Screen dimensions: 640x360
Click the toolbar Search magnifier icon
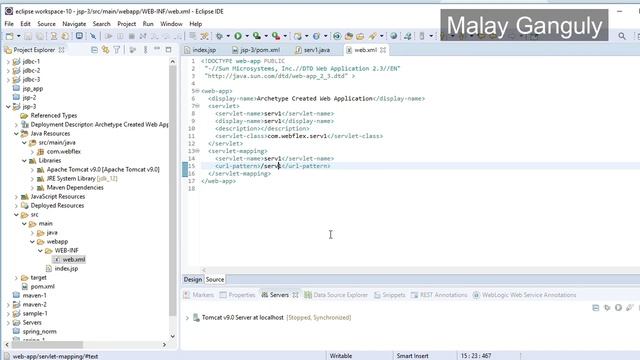pos(622,36)
